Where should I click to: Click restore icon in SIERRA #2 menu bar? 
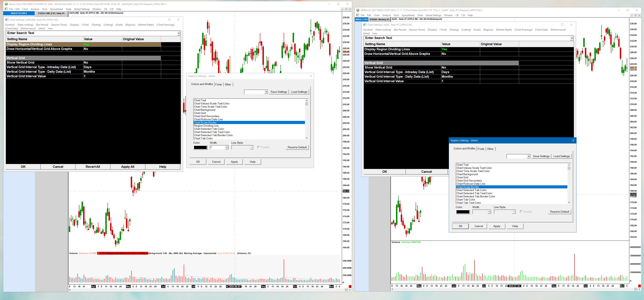(x=635, y=15)
